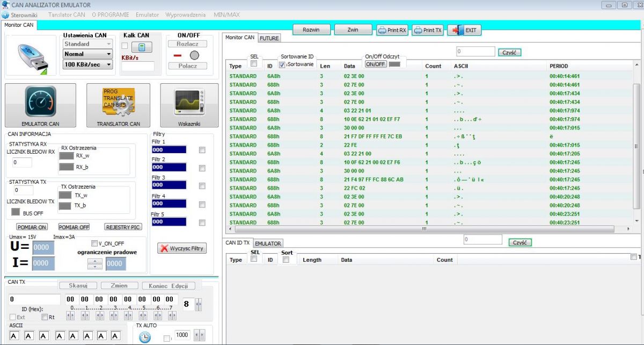This screenshot has height=345, width=644.
Task: Click the Print RX printer button
Action: (x=393, y=30)
